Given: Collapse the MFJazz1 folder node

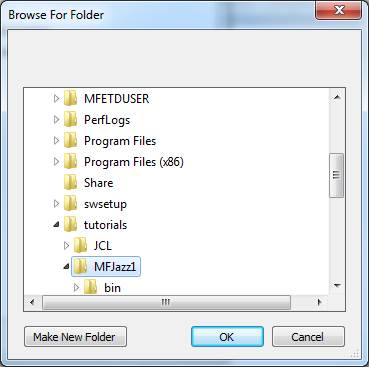Looking at the screenshot, I should click(x=67, y=267).
